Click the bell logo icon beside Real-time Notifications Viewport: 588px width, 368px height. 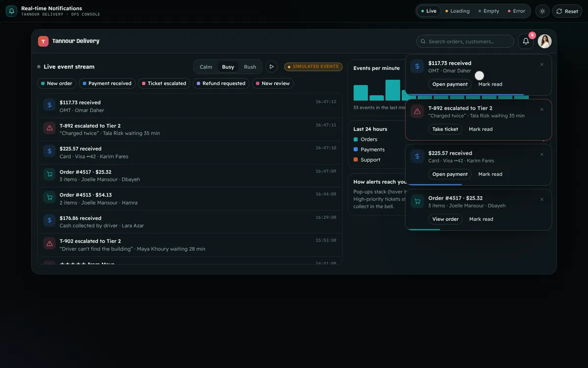(x=11, y=11)
